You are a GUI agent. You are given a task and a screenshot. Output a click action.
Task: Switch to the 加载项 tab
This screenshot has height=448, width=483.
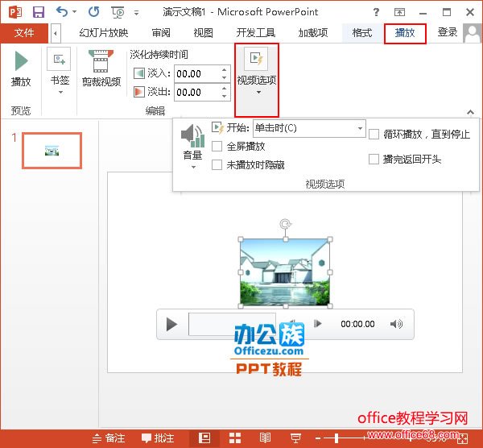pyautogui.click(x=313, y=33)
